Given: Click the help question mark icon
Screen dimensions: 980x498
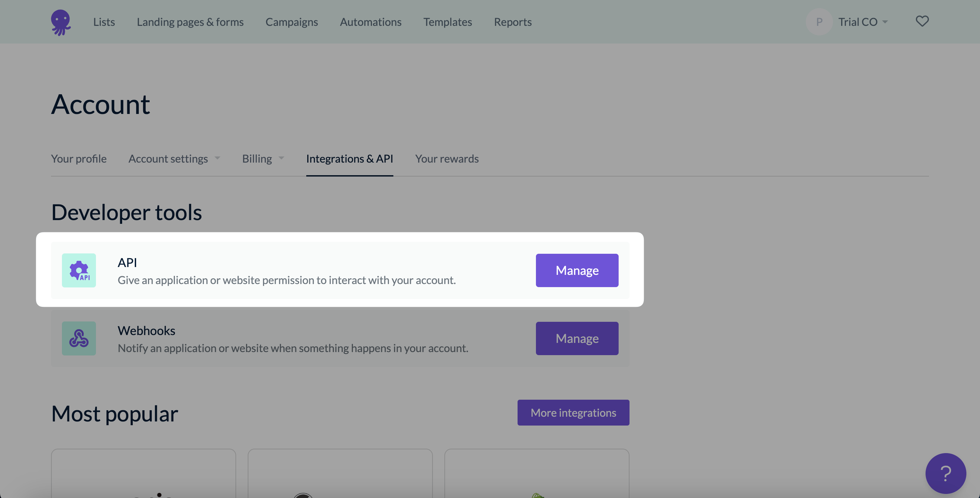Looking at the screenshot, I should click(946, 473).
